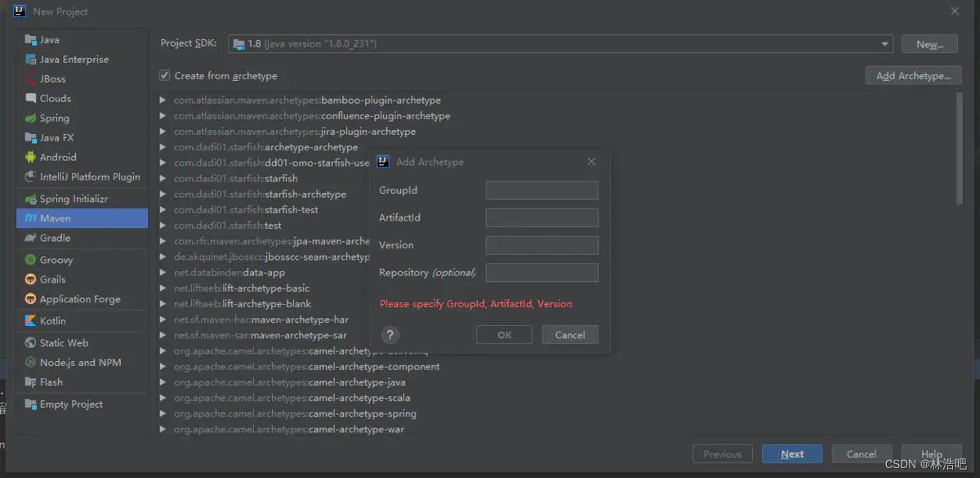980x478 pixels.
Task: Select Gradle project type label
Action: (56, 238)
